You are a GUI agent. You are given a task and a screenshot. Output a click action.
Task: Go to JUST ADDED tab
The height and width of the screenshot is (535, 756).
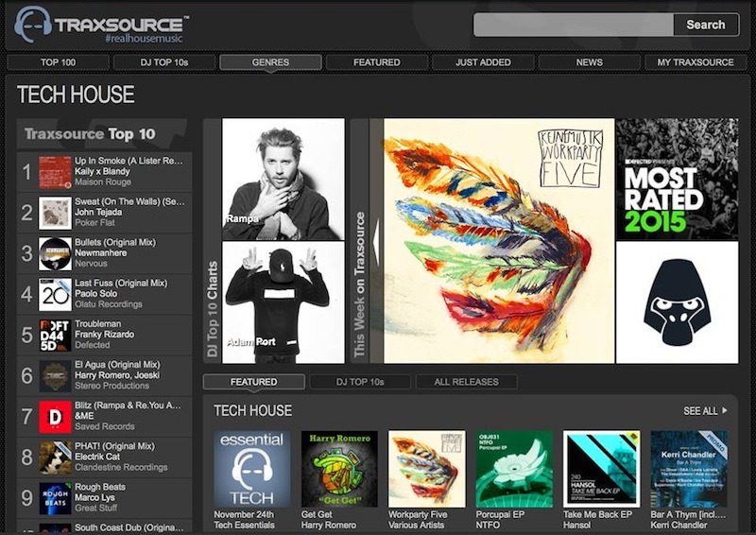(x=483, y=62)
